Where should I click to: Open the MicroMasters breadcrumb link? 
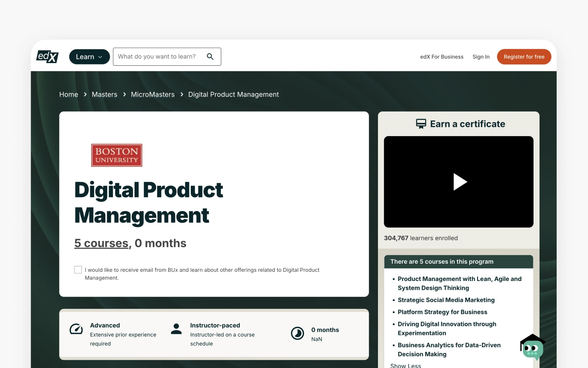(x=153, y=95)
